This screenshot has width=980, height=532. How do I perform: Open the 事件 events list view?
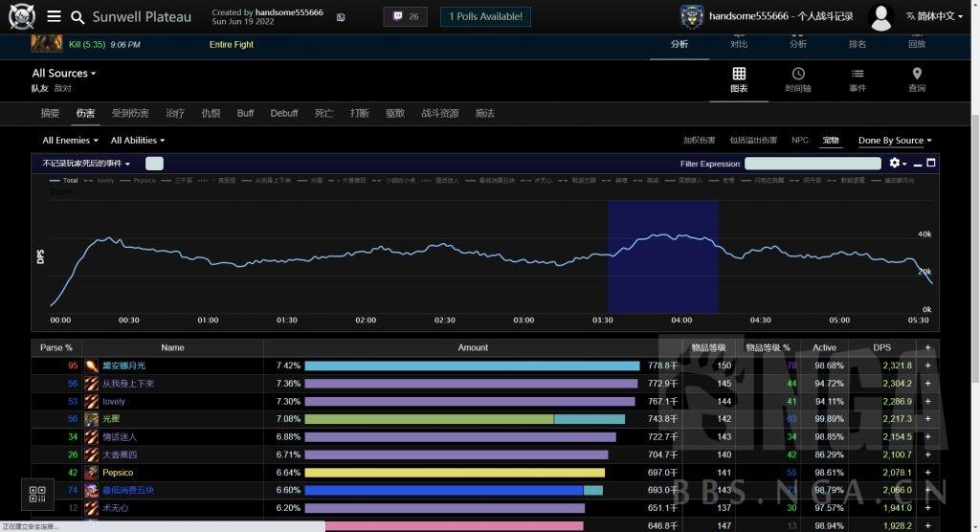click(857, 79)
